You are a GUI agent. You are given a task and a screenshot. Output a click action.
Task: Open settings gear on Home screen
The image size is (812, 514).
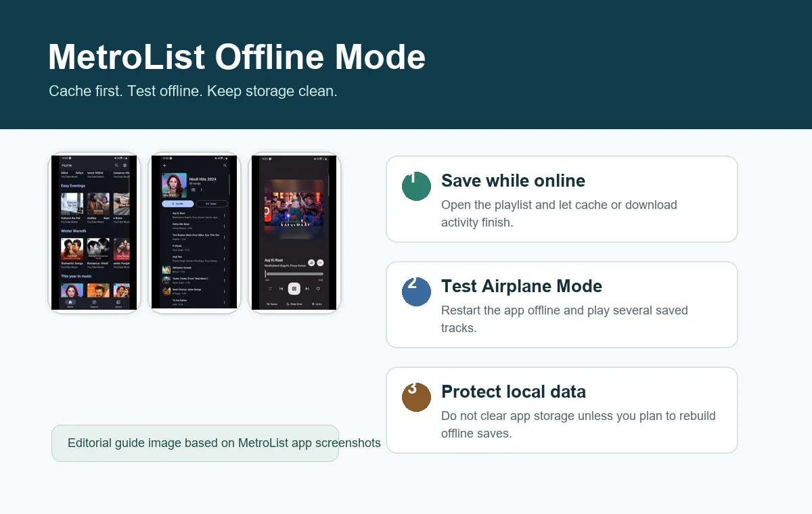[125, 165]
